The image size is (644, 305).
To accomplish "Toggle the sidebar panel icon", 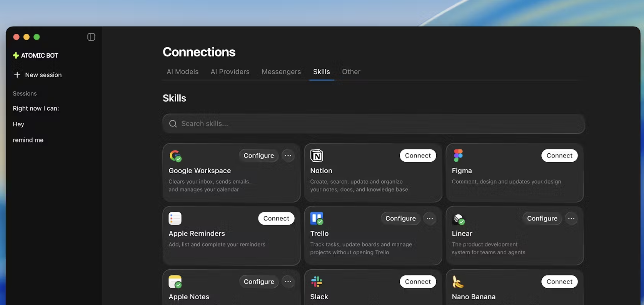I will tap(91, 37).
